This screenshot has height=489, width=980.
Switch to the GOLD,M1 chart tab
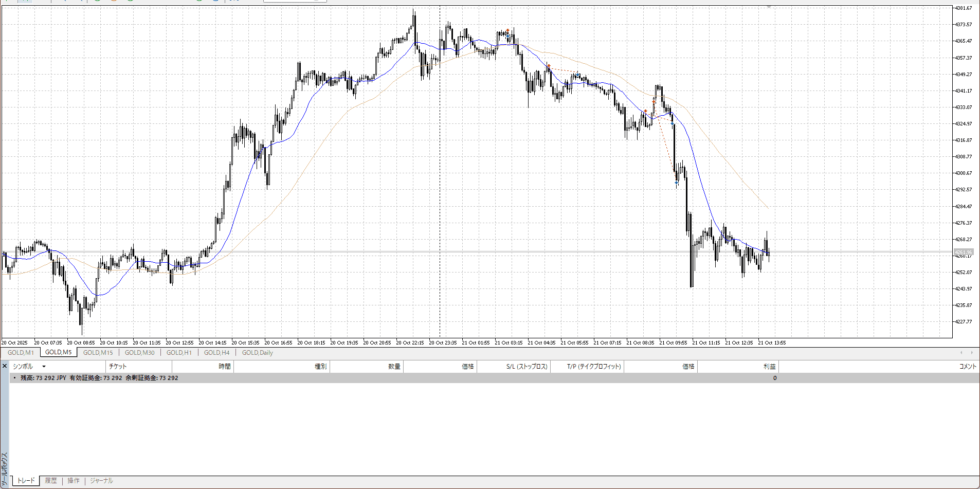pos(21,353)
